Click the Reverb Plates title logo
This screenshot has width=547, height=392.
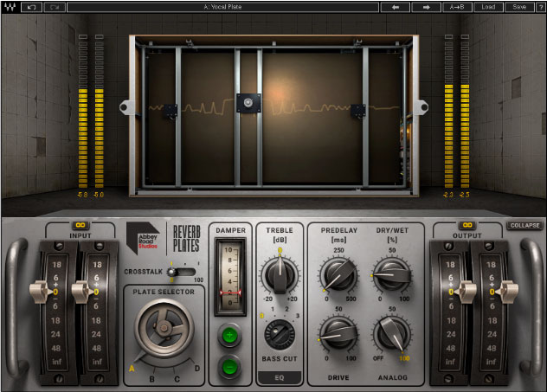coord(187,239)
